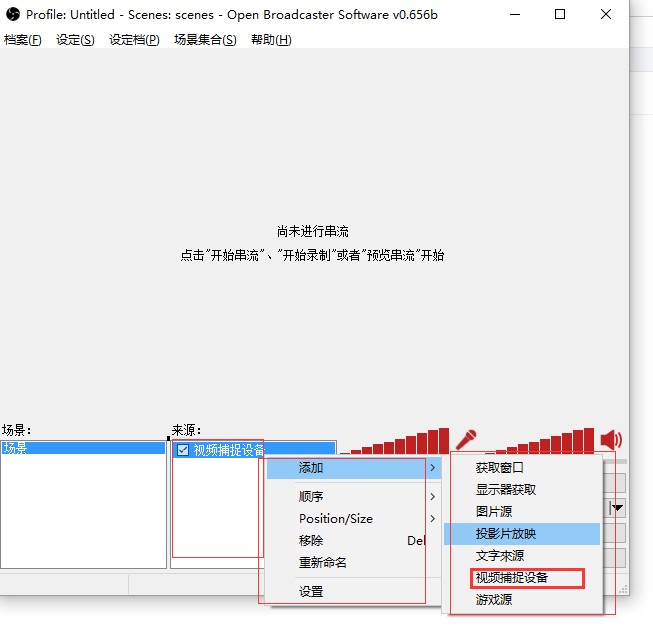
Task: Select the 视频捕捉设备 source row
Action: point(254,450)
